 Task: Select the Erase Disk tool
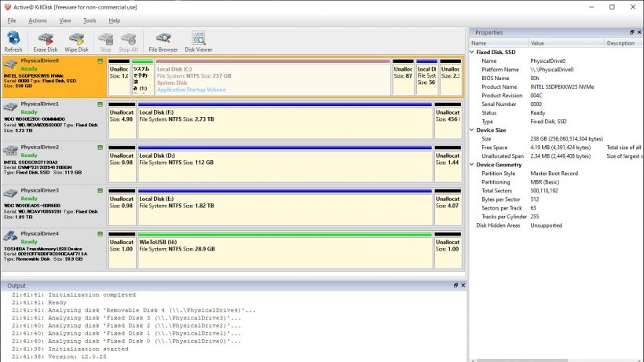point(46,42)
